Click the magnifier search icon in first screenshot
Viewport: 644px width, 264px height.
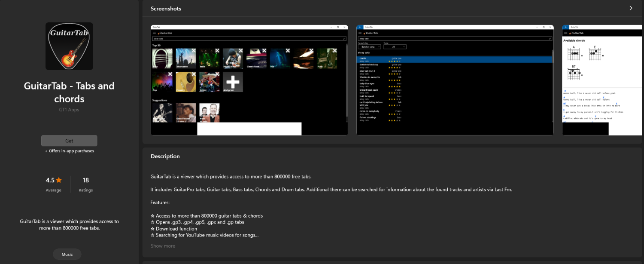pos(344,39)
